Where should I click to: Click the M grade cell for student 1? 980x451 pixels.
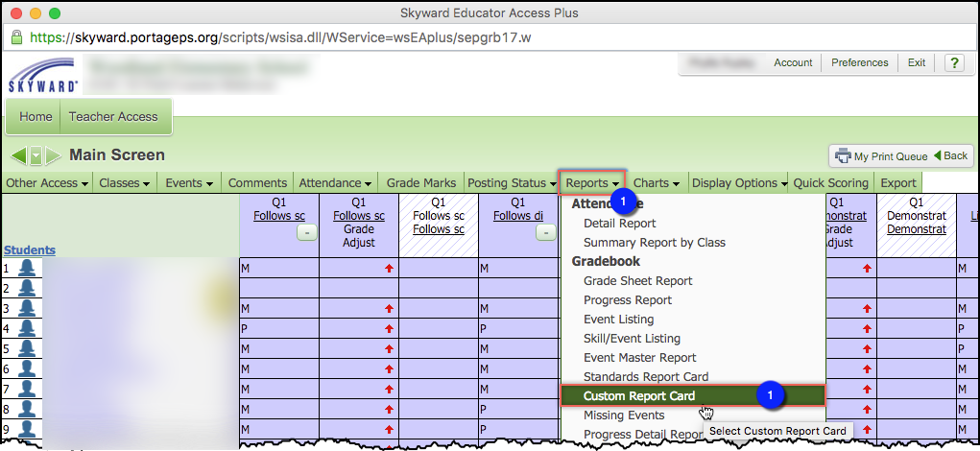coord(278,269)
